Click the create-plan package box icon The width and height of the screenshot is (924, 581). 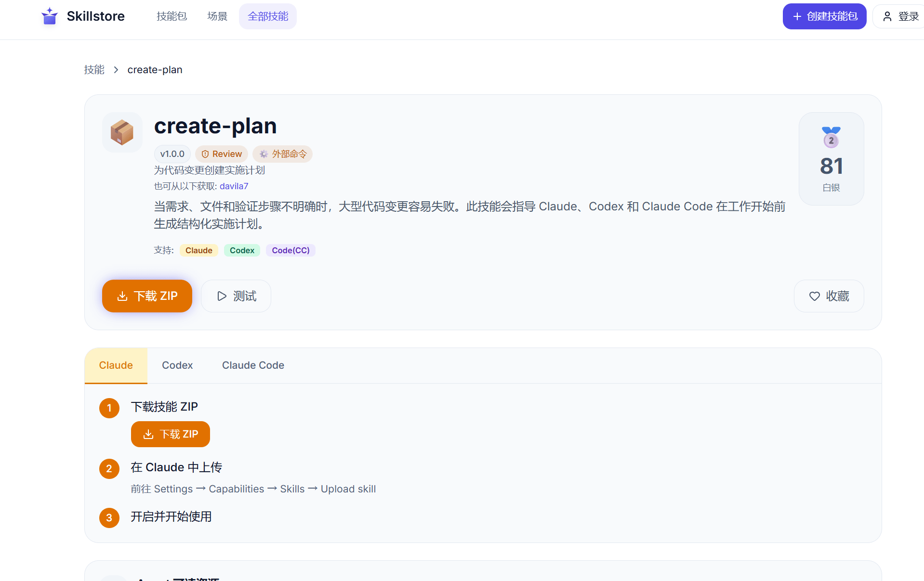coord(122,132)
